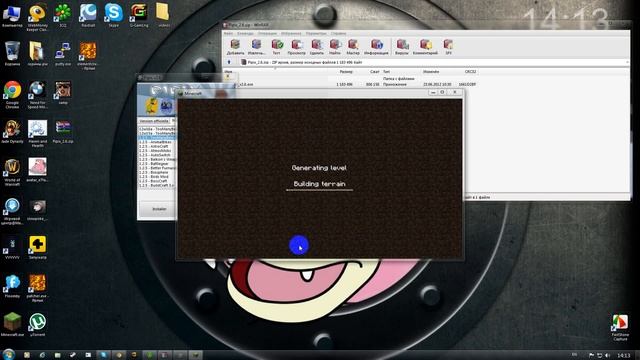Open the Компьютер desktop icon
The width and height of the screenshot is (640, 360).
(x=12, y=16)
